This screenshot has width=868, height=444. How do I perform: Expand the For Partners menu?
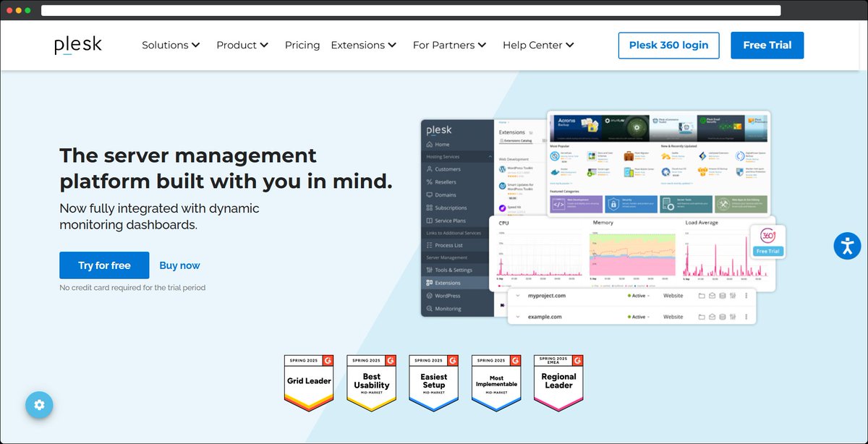point(450,45)
